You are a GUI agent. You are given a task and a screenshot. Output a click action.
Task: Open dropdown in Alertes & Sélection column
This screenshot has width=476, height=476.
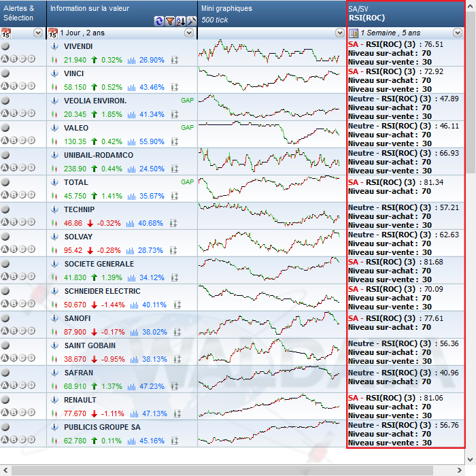[38, 33]
